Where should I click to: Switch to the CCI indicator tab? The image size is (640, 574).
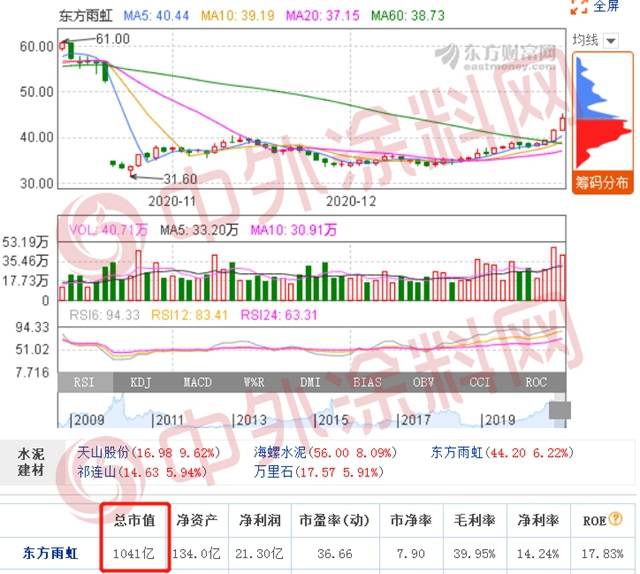[x=480, y=383]
